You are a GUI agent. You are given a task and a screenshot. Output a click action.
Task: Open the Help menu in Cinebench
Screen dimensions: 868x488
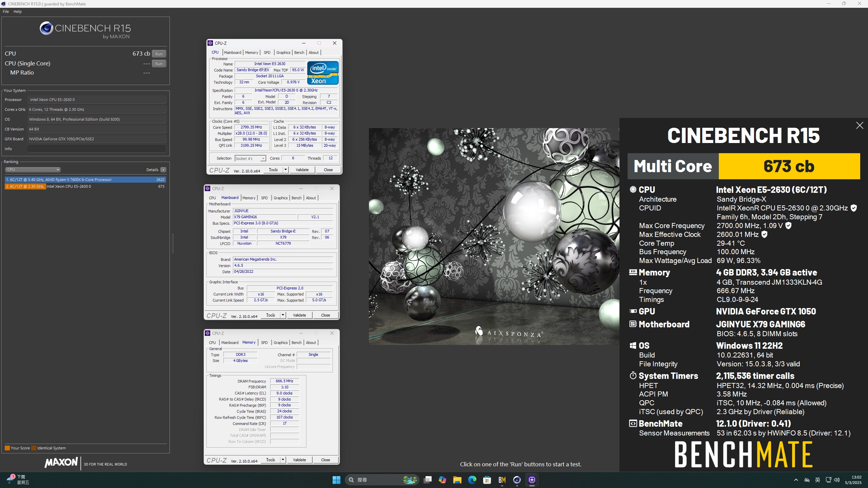tap(18, 12)
